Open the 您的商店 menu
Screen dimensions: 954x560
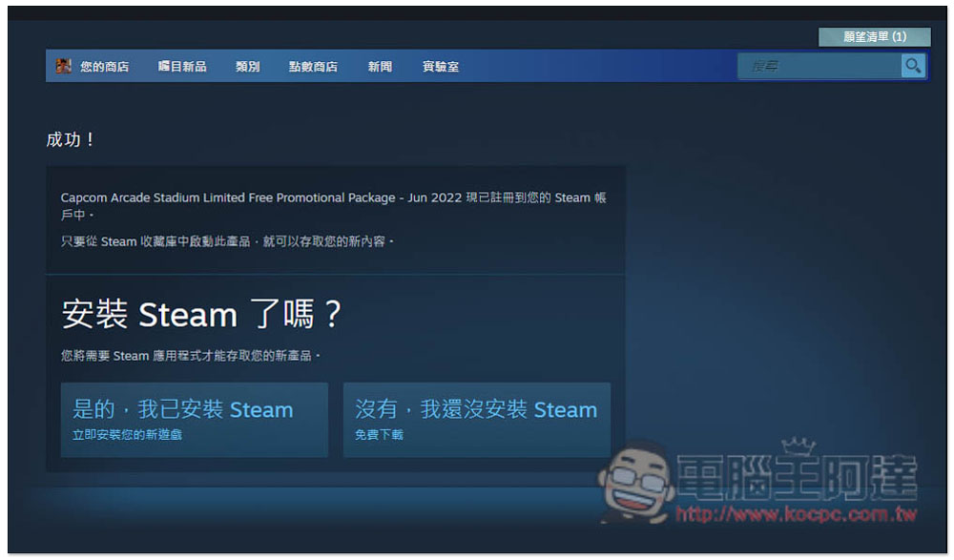104,67
